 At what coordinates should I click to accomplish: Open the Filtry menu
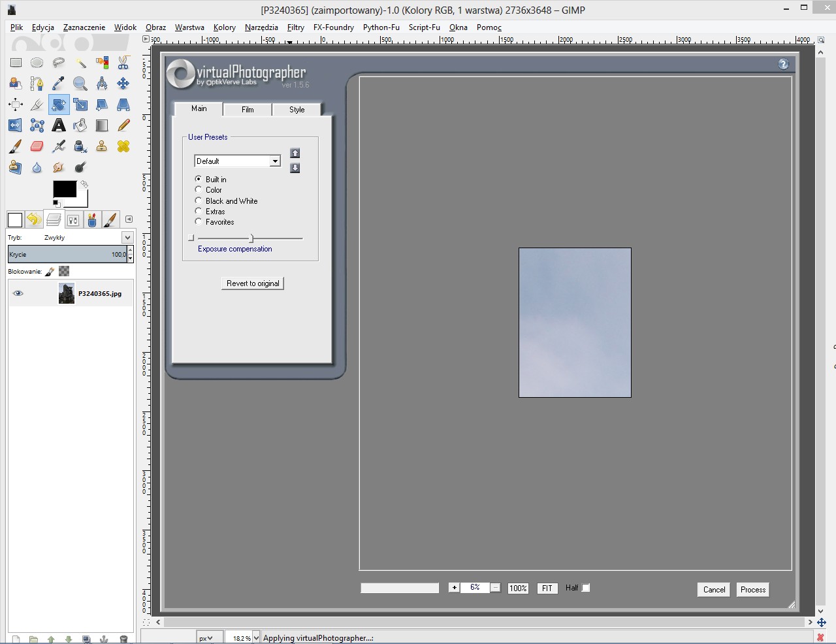tap(295, 27)
